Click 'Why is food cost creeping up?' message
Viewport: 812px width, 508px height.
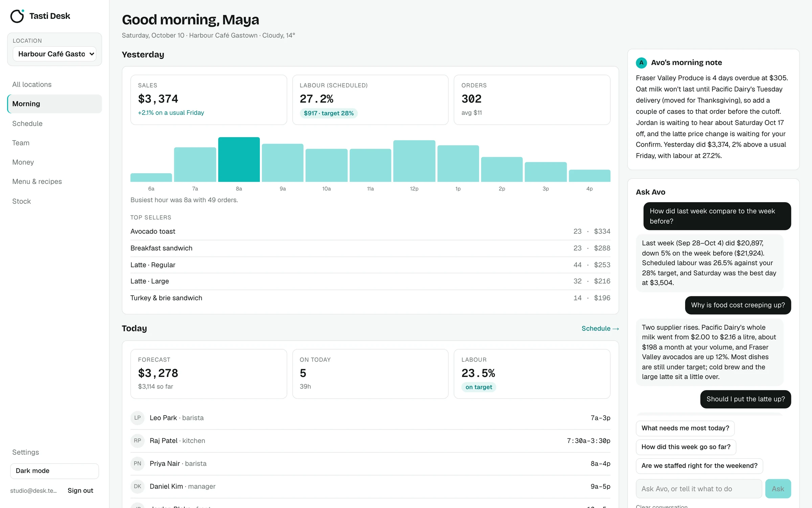[x=738, y=305]
